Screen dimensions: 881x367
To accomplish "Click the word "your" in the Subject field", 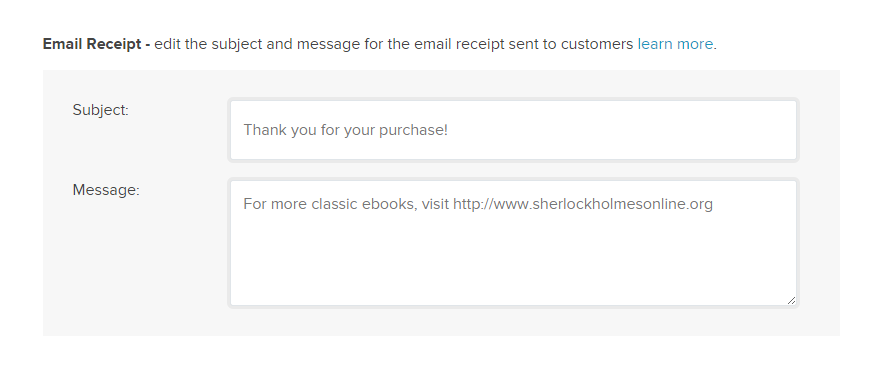I will [x=360, y=130].
